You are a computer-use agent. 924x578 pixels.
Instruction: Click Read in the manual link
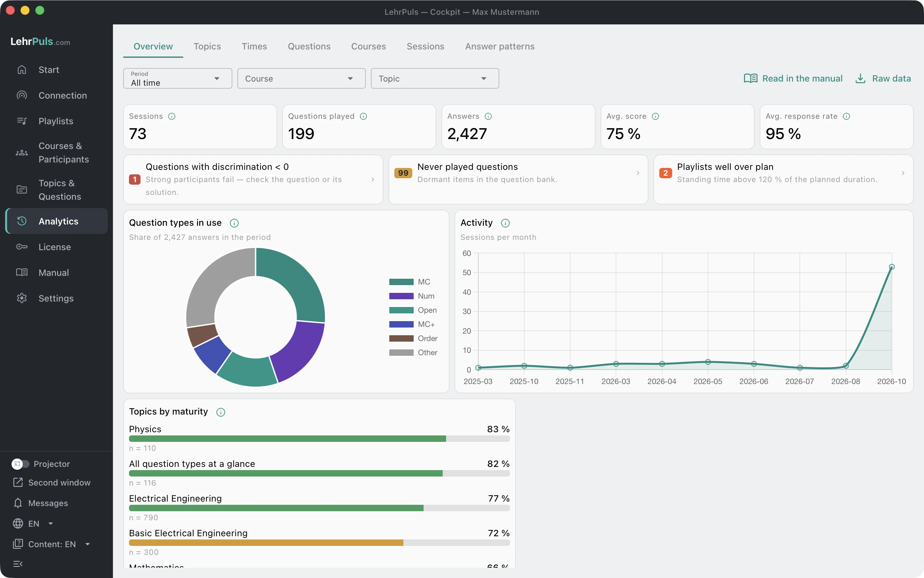793,78
